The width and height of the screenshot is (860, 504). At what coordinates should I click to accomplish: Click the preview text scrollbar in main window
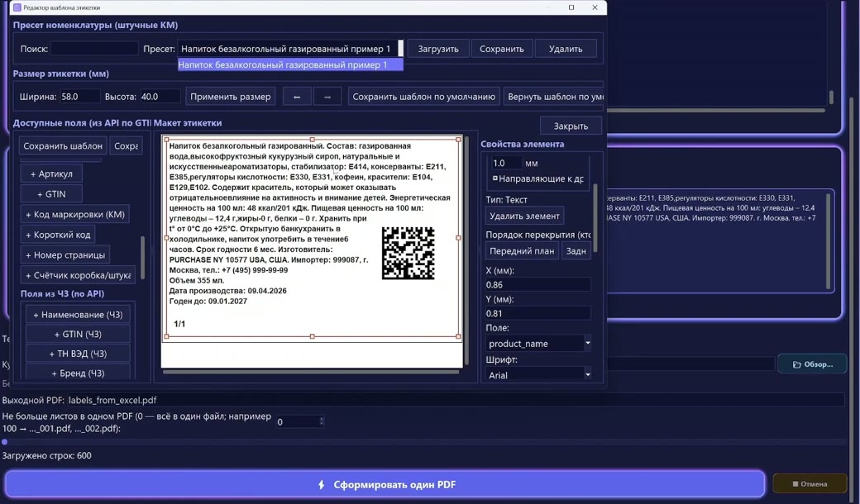click(829, 241)
